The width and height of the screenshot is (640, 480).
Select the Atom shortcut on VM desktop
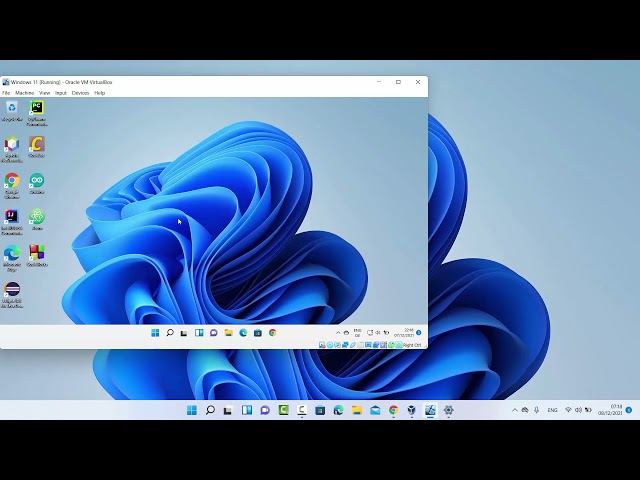pyautogui.click(x=37, y=219)
